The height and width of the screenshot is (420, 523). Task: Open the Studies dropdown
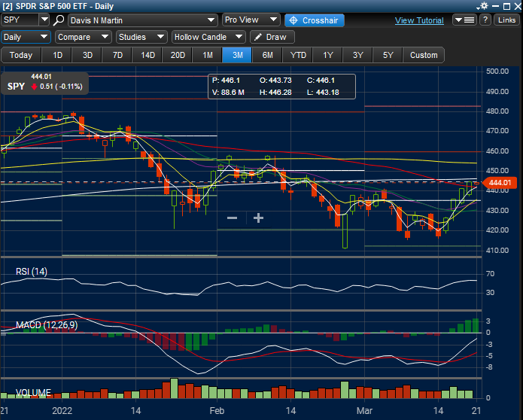pyautogui.click(x=141, y=37)
